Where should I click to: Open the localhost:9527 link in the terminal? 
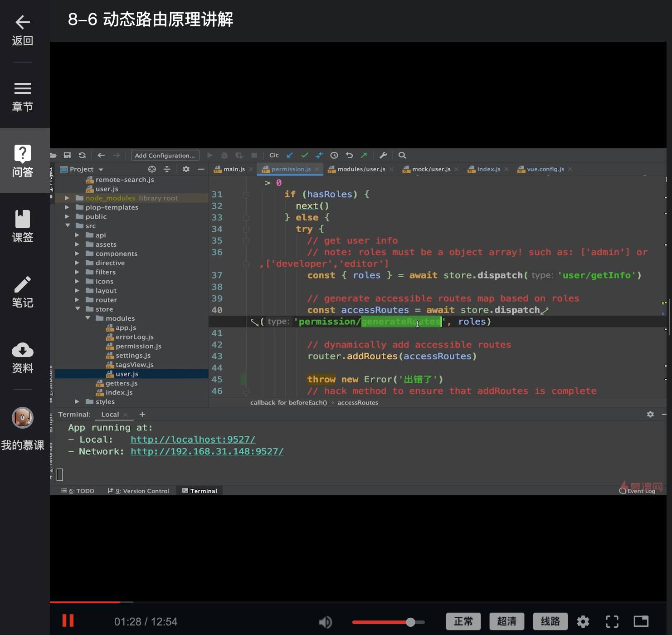tap(193, 439)
